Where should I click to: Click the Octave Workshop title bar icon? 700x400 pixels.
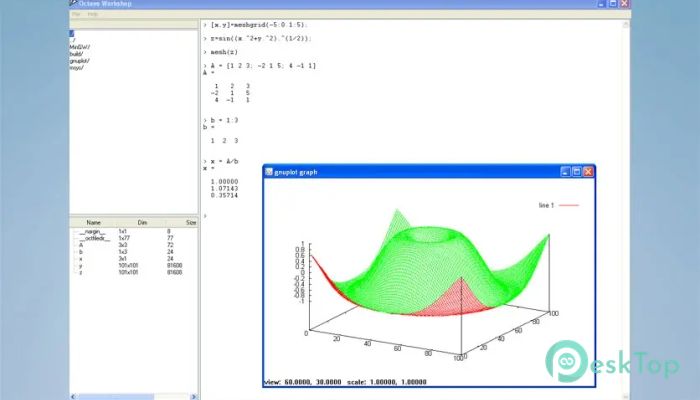(73, 3)
